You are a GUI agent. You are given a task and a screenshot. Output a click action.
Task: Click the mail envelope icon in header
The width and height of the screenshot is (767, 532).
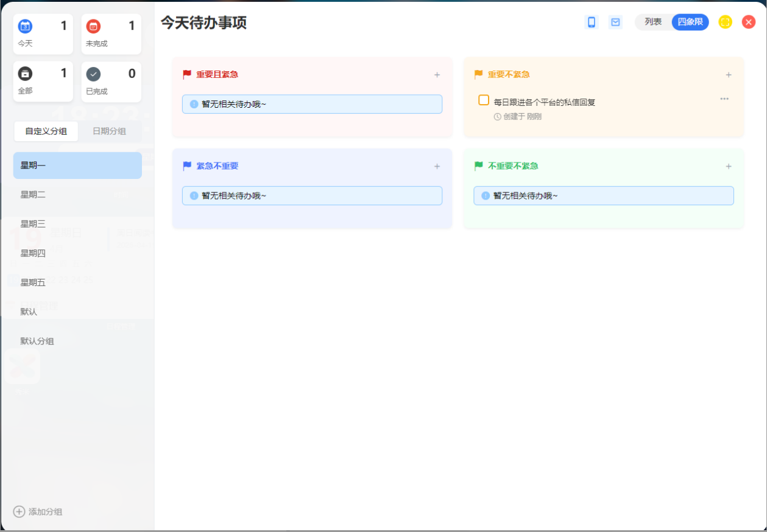[615, 23]
